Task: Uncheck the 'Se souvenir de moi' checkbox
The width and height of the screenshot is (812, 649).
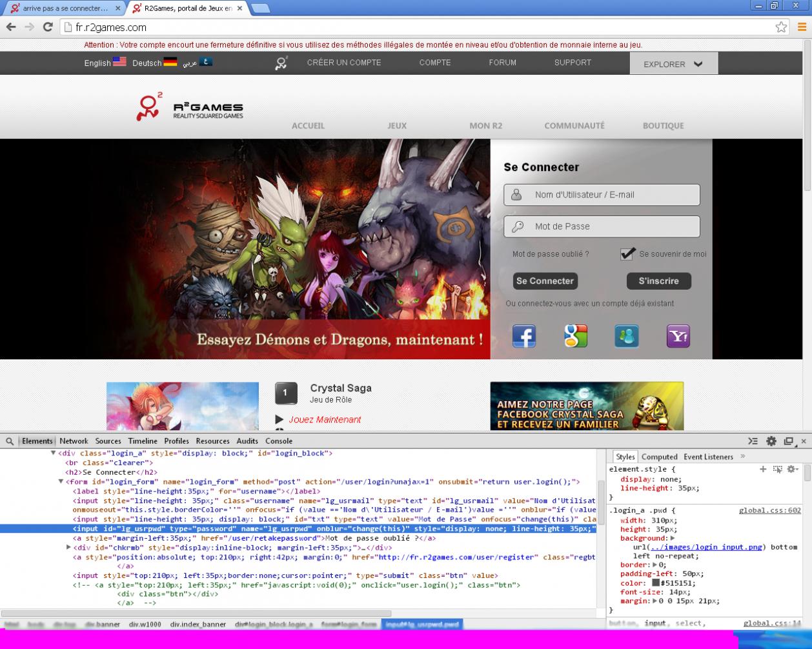Action: [627, 254]
